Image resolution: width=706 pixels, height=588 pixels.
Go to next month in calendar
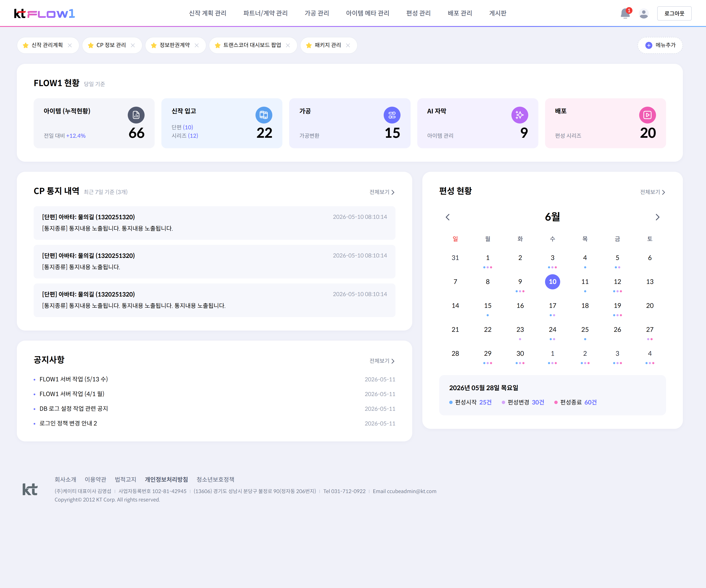658,217
